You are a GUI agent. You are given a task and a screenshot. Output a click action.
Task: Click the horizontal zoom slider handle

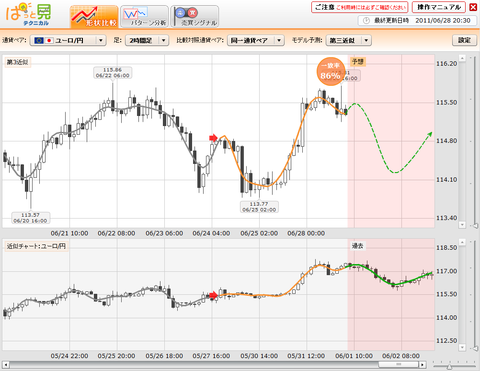(x=449, y=367)
